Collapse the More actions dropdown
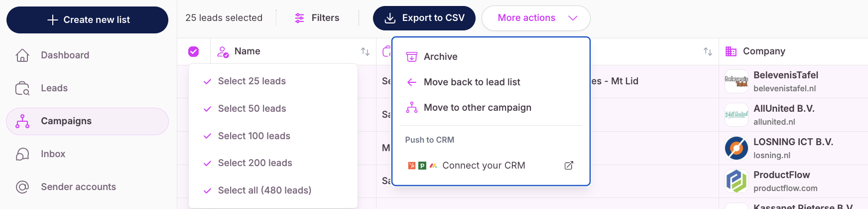This screenshot has height=209, width=868. tap(536, 18)
